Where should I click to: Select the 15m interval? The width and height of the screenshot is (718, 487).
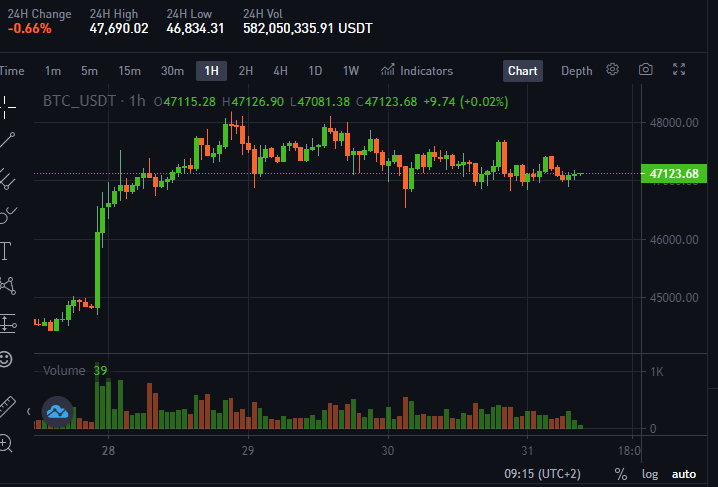pos(130,71)
